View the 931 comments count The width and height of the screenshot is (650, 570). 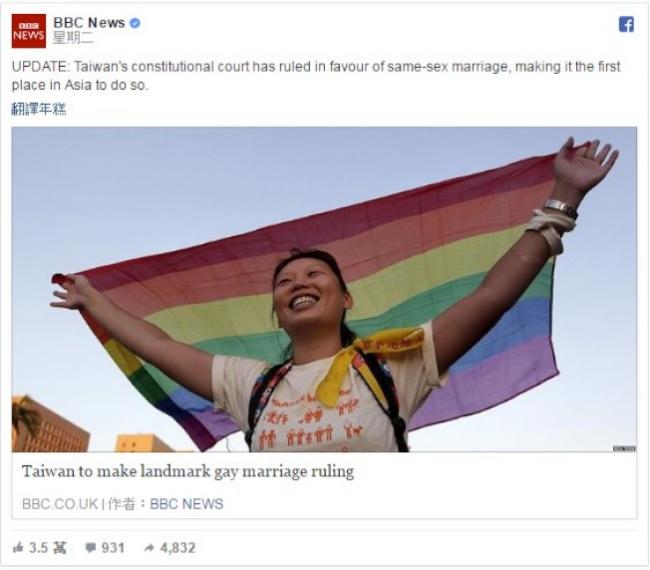[x=113, y=548]
